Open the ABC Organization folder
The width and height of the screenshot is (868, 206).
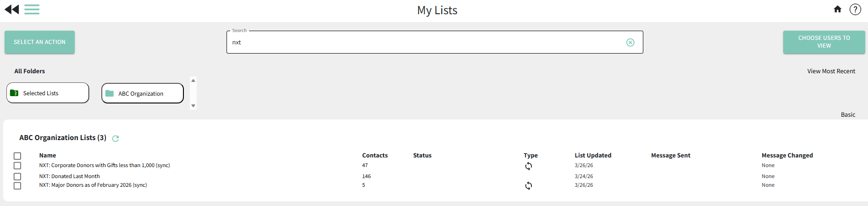(142, 93)
